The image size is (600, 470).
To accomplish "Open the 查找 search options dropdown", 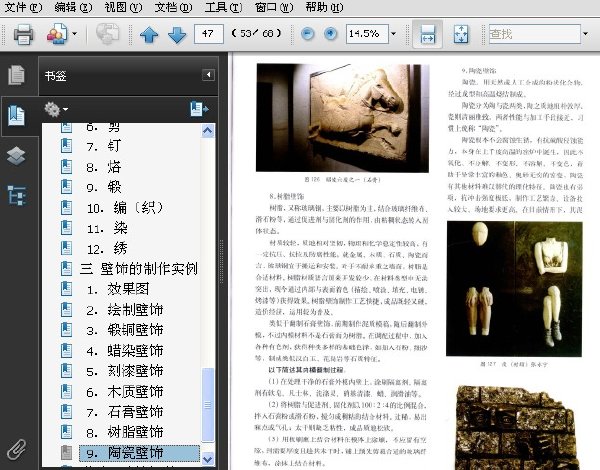I will [x=585, y=34].
